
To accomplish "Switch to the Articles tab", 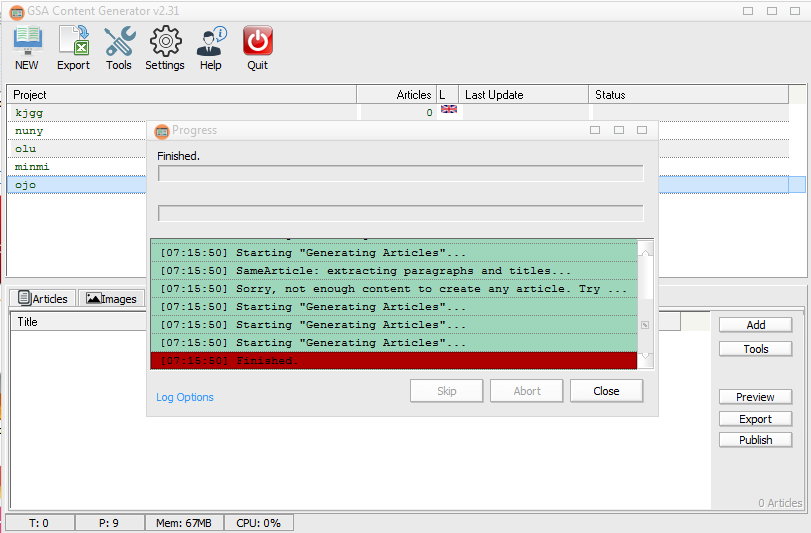I will [43, 298].
